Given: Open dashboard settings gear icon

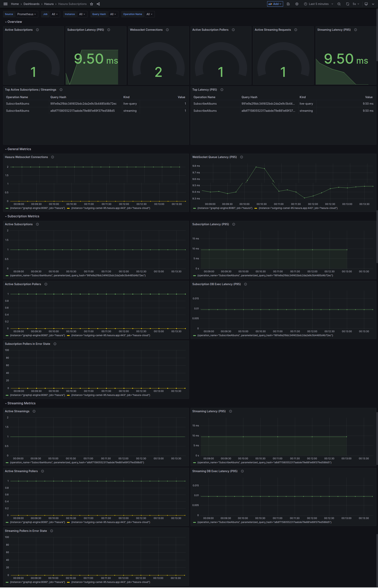Looking at the screenshot, I should tap(297, 4).
